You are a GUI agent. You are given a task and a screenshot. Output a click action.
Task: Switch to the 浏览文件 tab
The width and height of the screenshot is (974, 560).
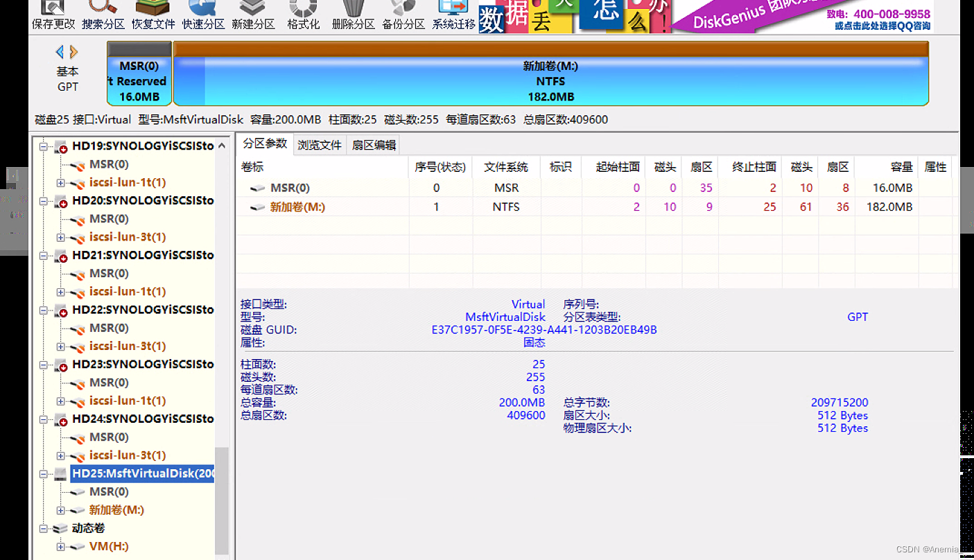pyautogui.click(x=320, y=145)
